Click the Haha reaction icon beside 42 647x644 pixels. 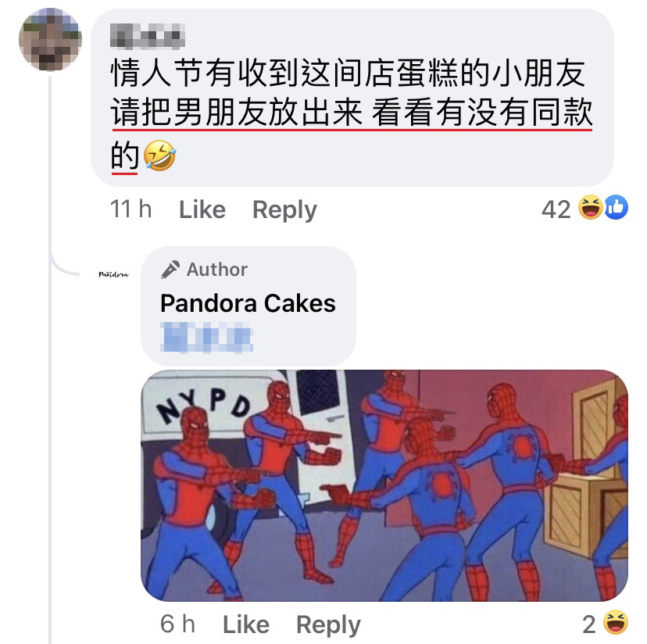pos(590,207)
